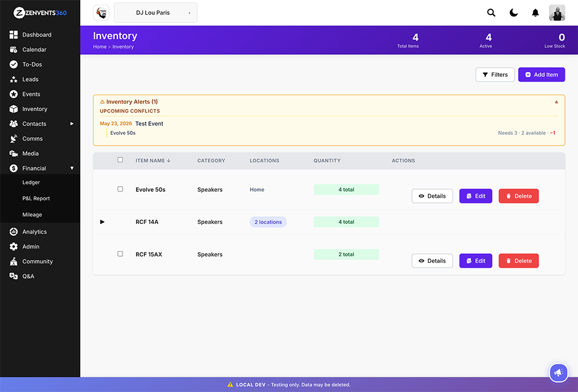
Task: Edit the Evolve 50s item
Action: pos(475,196)
